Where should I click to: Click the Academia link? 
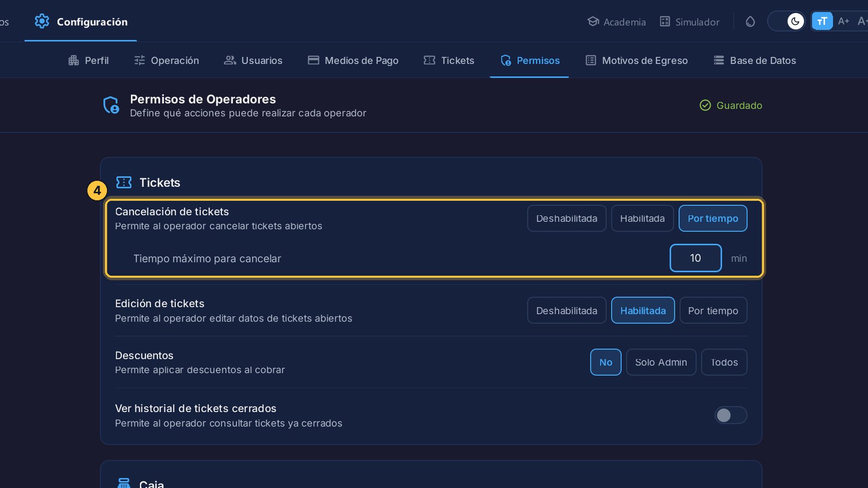click(617, 22)
